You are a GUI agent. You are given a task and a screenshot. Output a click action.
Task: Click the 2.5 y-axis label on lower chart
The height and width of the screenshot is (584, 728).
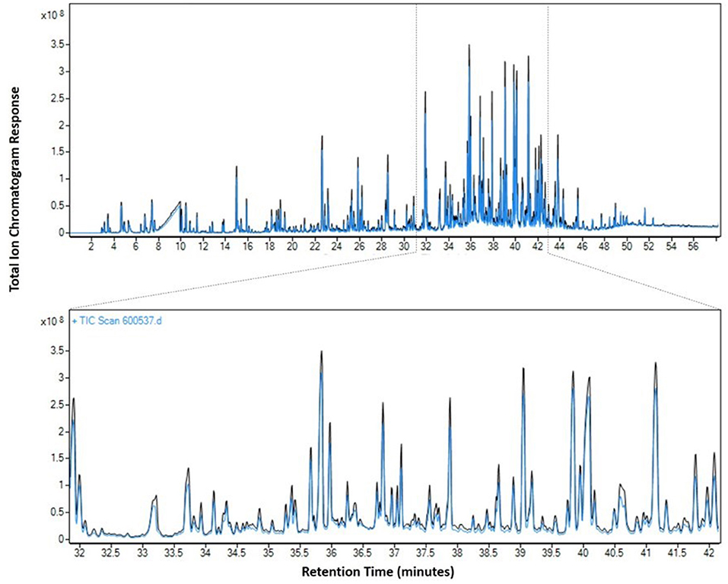coord(57,405)
